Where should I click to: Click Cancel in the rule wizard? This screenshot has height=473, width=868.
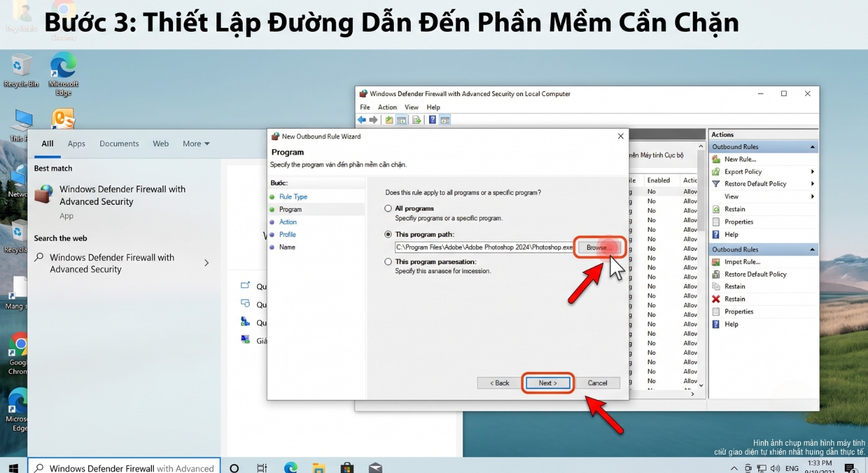[x=597, y=383]
